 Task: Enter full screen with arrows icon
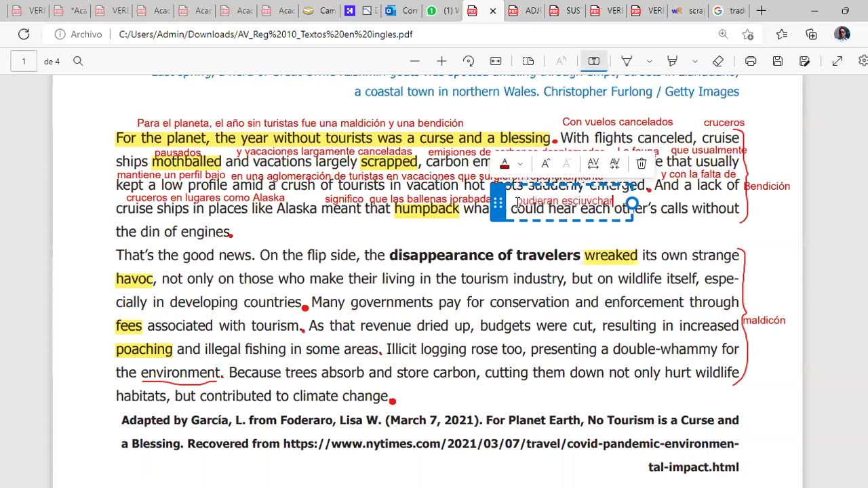pyautogui.click(x=837, y=61)
